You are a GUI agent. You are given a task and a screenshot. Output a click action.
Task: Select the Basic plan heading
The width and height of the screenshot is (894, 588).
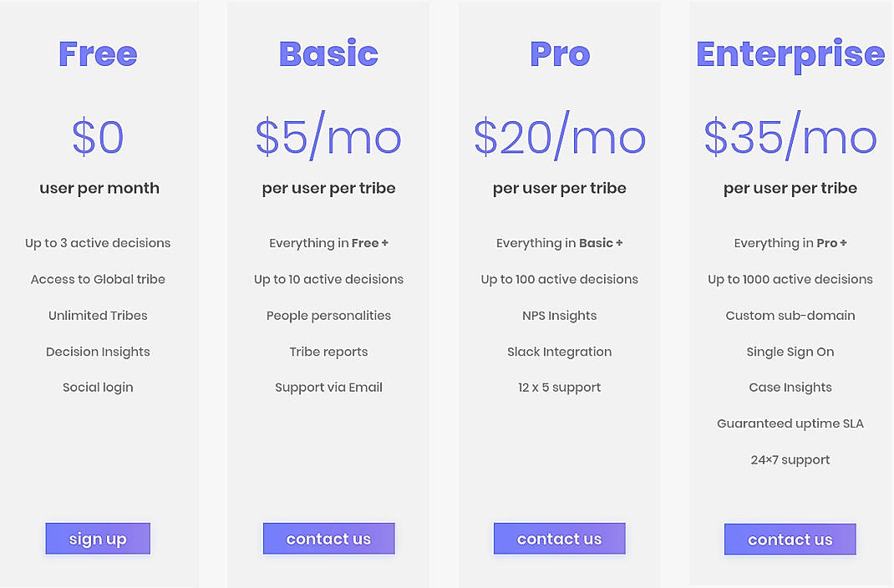(328, 53)
